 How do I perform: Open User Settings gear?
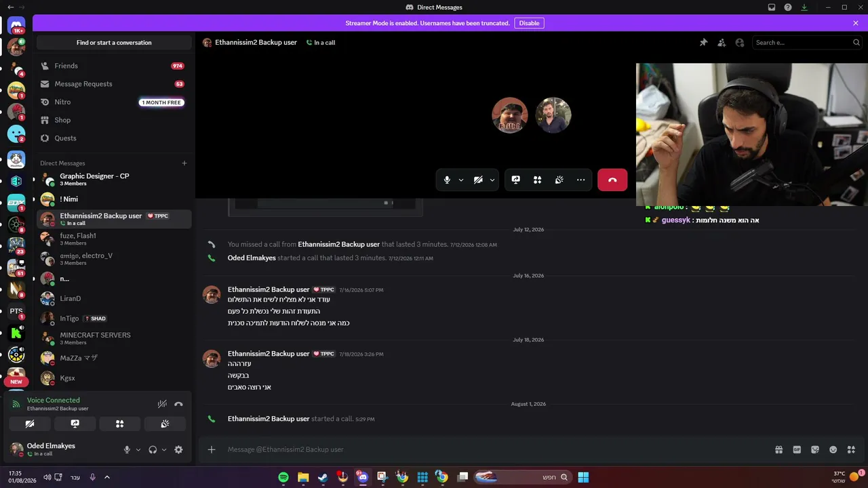pyautogui.click(x=178, y=449)
